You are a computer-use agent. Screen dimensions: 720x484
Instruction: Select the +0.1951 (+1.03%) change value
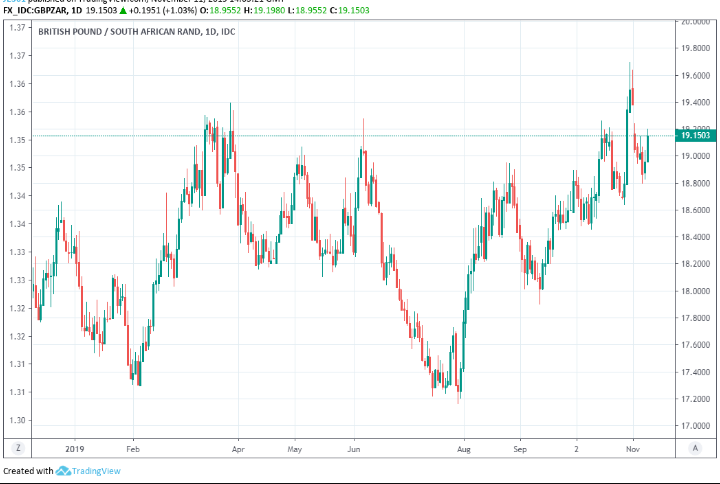tap(163, 10)
